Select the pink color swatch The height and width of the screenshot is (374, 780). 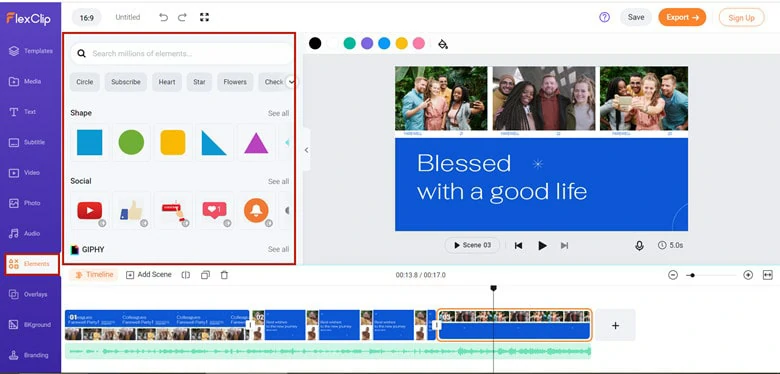(419, 43)
